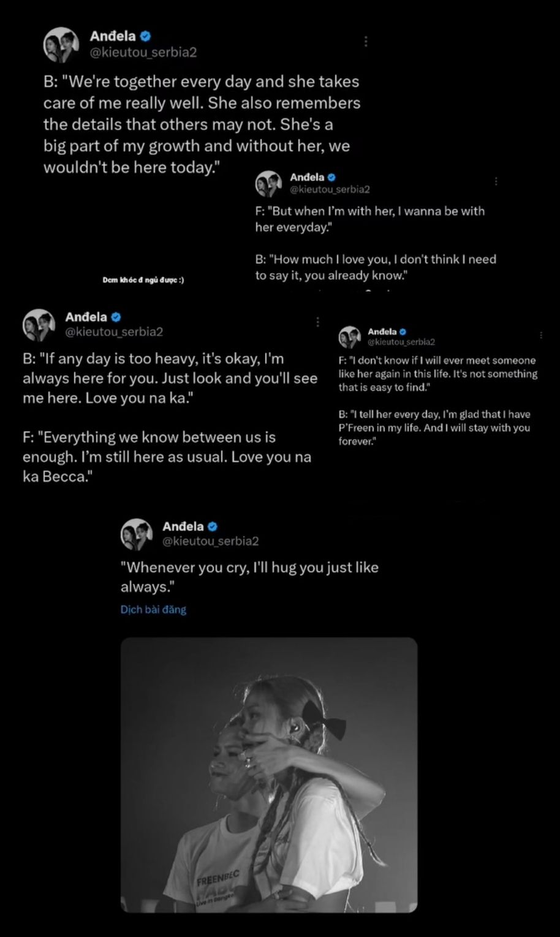Screen dimensions: 560x937
Task: Click verified badge on the 'But when I'm with her' tweet
Action: pyautogui.click(x=331, y=177)
